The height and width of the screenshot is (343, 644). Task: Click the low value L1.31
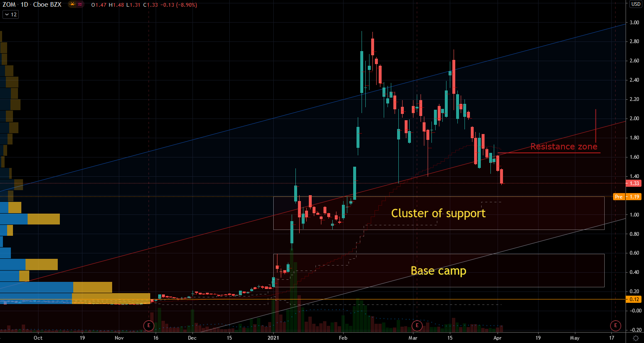(133, 5)
